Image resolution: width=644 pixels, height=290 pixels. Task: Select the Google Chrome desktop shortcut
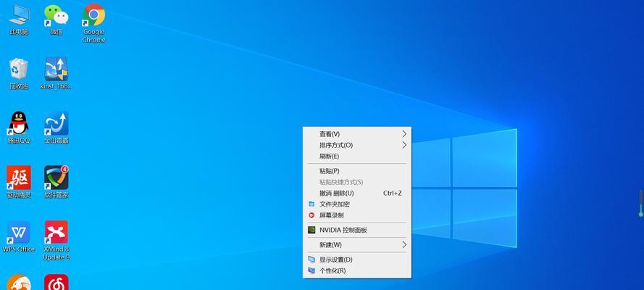coord(93,23)
